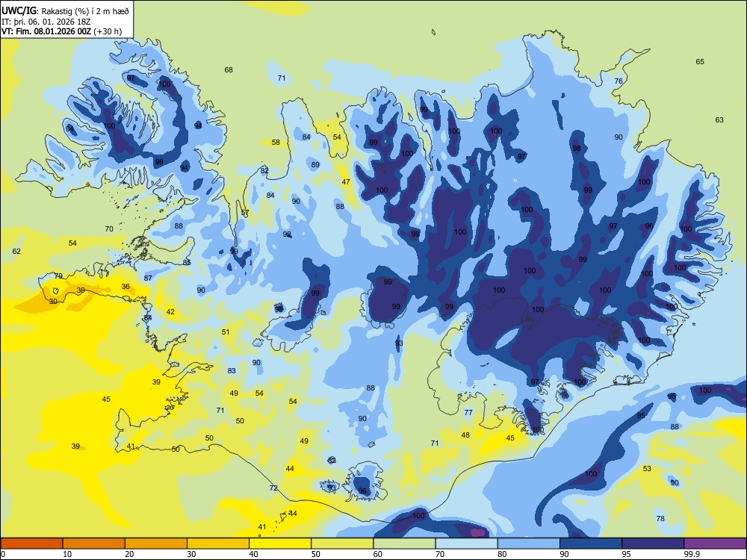Select the map value '53' in the southeast sea
The height and width of the screenshot is (560, 747).
tap(647, 469)
